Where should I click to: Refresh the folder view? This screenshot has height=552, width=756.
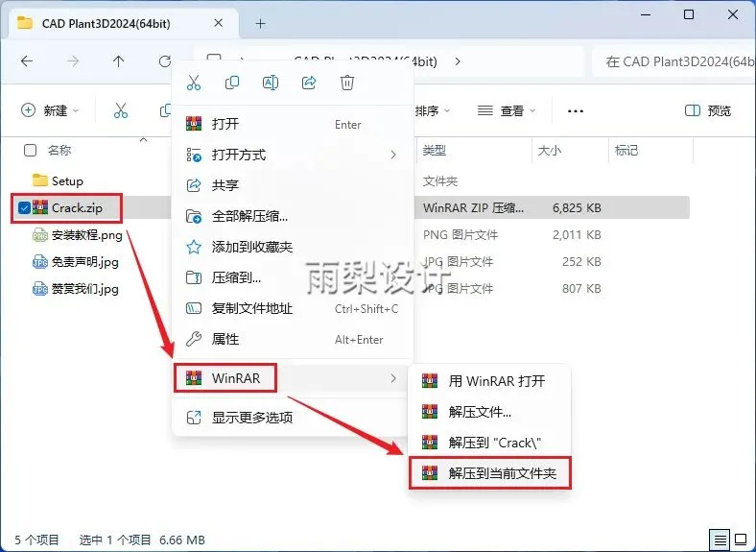[x=164, y=61]
